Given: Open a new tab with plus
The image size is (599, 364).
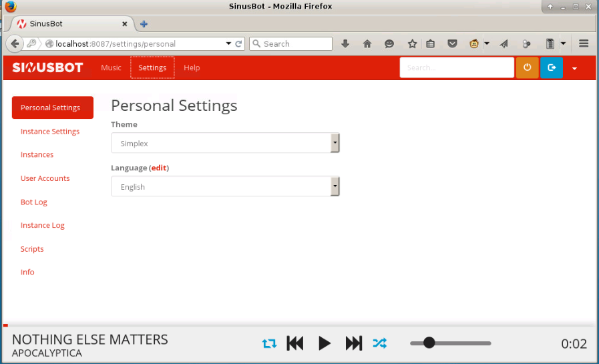Looking at the screenshot, I should click(x=144, y=24).
